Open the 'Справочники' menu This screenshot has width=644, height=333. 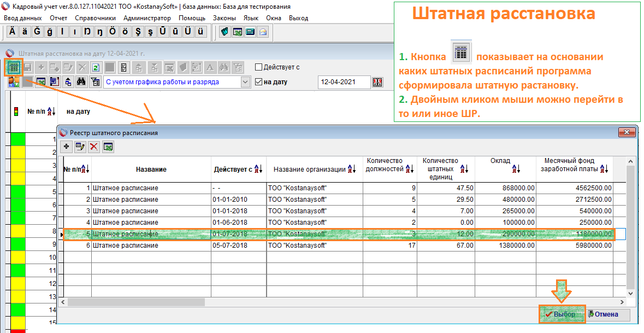[x=95, y=18]
